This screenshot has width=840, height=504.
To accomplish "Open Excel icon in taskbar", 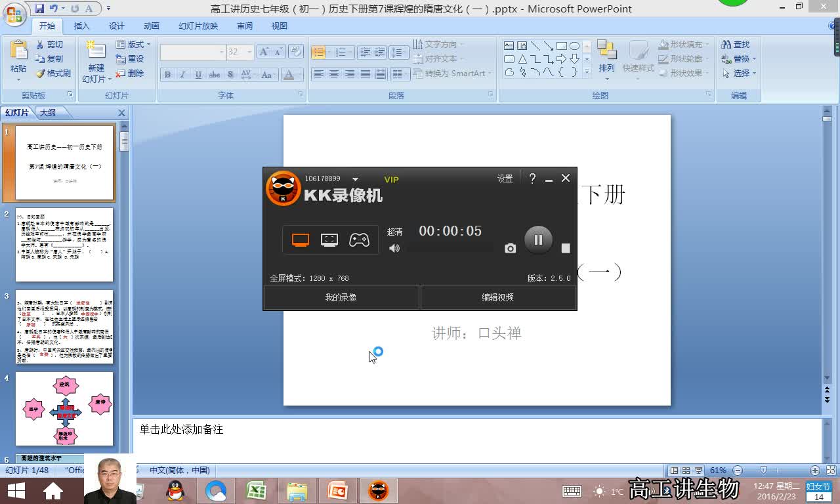I will click(x=256, y=491).
